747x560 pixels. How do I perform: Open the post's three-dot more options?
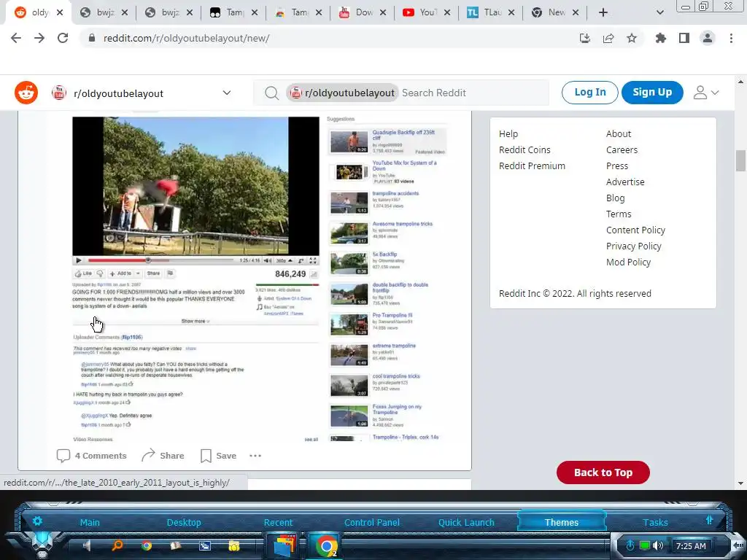click(255, 456)
